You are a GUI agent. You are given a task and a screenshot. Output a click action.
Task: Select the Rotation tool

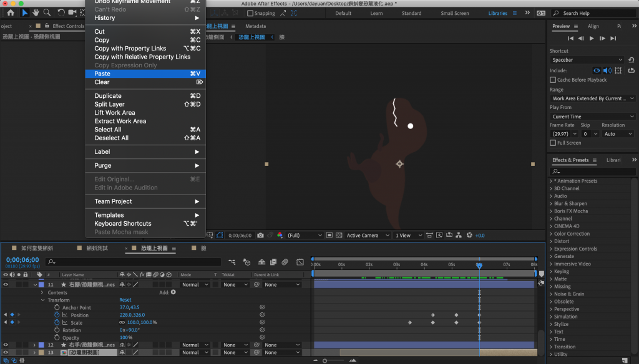[61, 13]
